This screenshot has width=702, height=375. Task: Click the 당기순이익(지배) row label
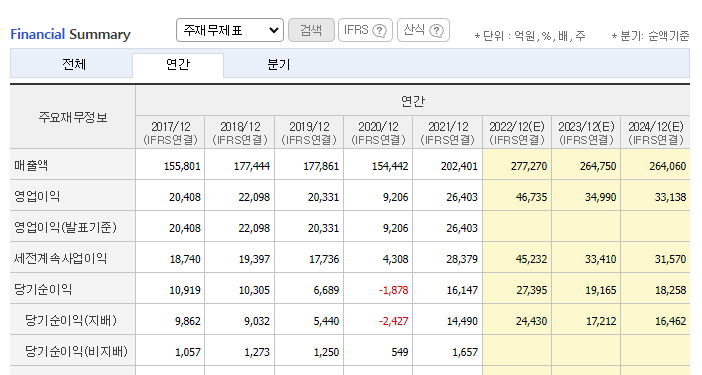(x=71, y=320)
